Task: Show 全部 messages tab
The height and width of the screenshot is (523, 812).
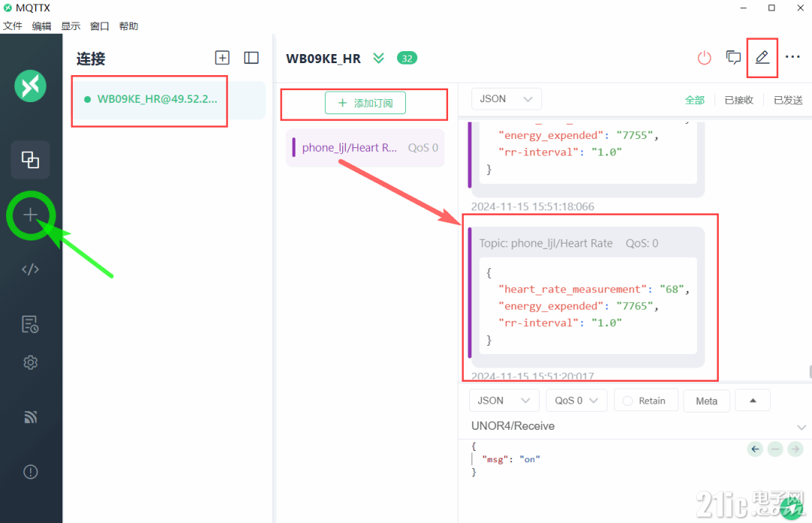Action: point(695,100)
